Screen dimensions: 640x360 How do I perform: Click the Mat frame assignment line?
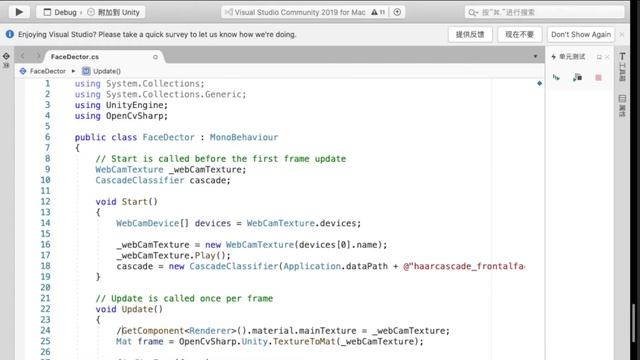pos(270,341)
